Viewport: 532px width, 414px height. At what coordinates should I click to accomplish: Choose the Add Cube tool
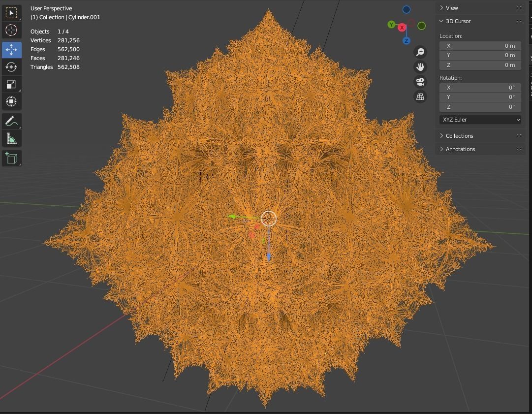click(x=11, y=158)
